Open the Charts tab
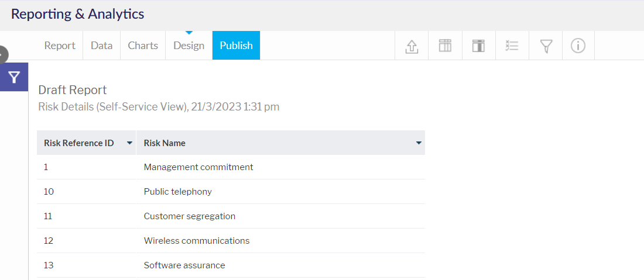The image size is (644, 280). (x=143, y=46)
